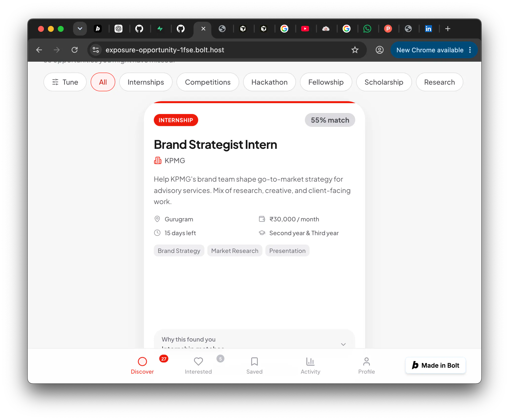Screen dimensions: 509x420
Task: View site information for bolt.host
Action: click(96, 50)
